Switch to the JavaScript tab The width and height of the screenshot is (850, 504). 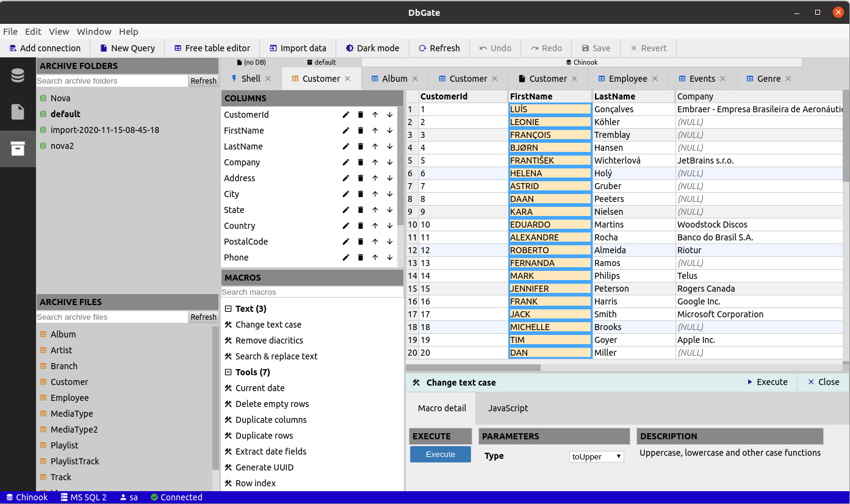coord(508,408)
